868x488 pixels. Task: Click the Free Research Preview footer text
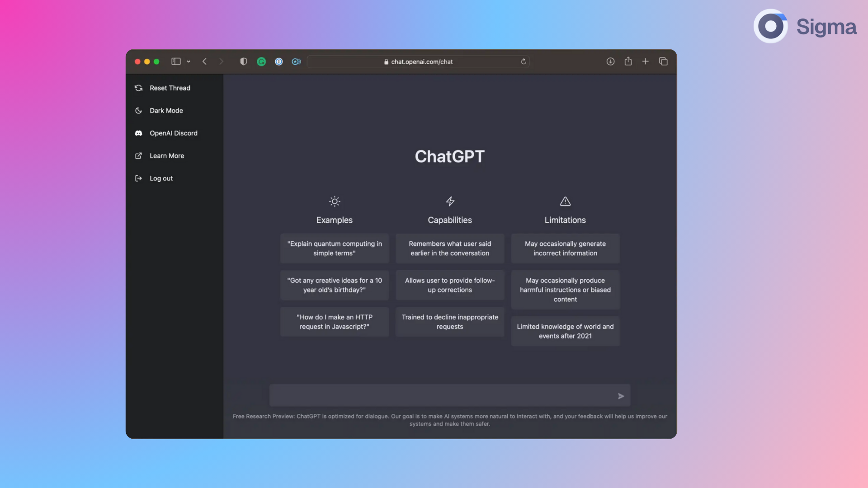coord(450,420)
